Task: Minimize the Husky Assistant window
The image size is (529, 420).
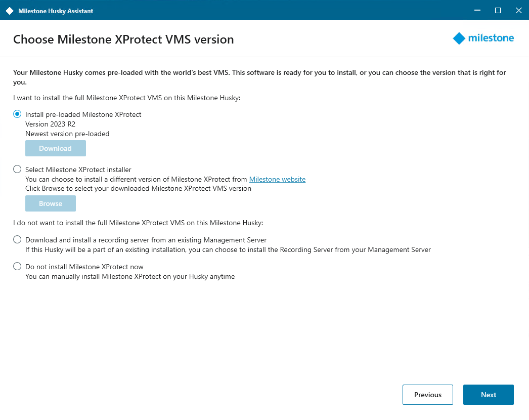Action: point(477,11)
